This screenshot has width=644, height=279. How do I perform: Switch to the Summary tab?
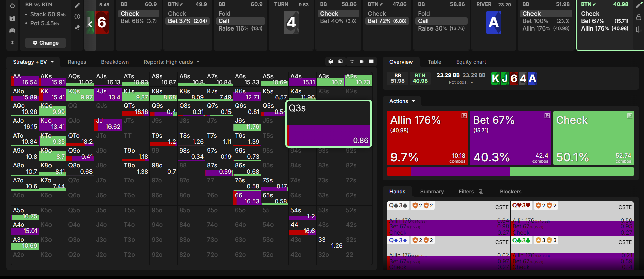(432, 191)
